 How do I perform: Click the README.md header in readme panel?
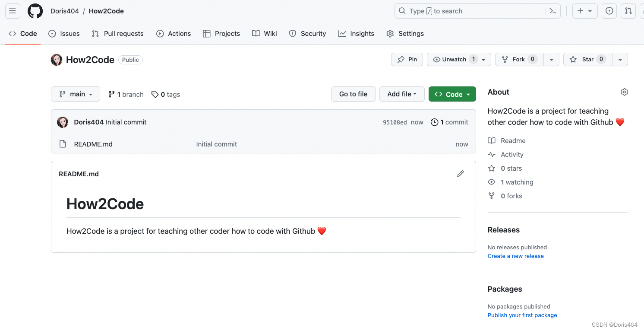[x=79, y=174]
